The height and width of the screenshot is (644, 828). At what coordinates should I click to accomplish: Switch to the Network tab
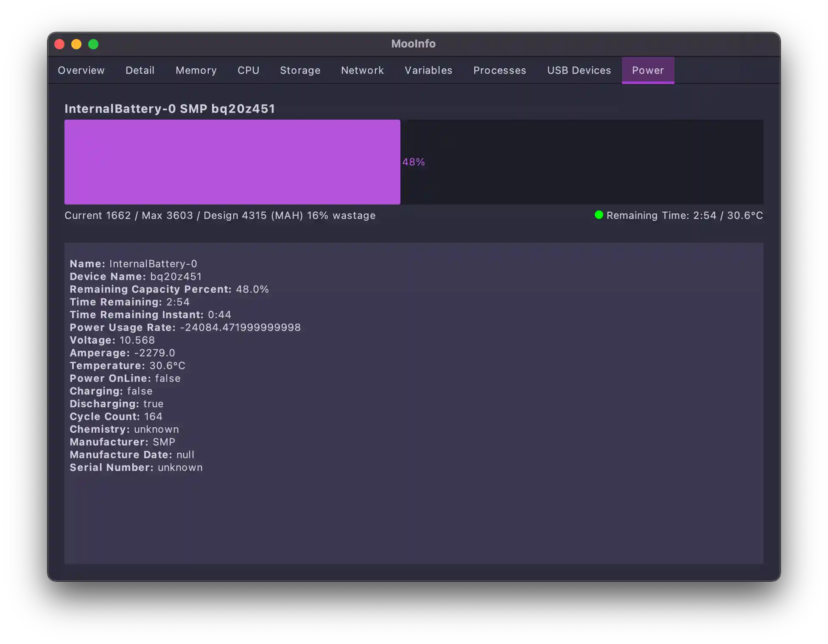[x=362, y=70]
